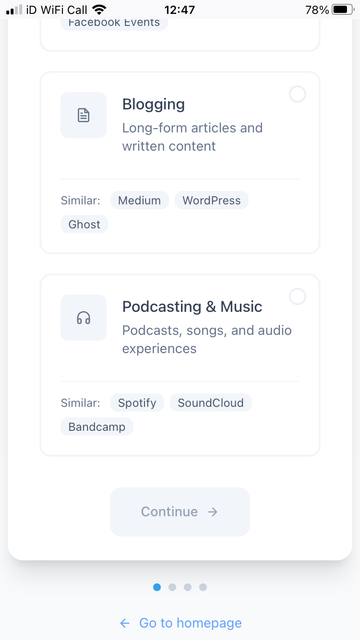Click the Podcasting headphones icon

click(83, 318)
